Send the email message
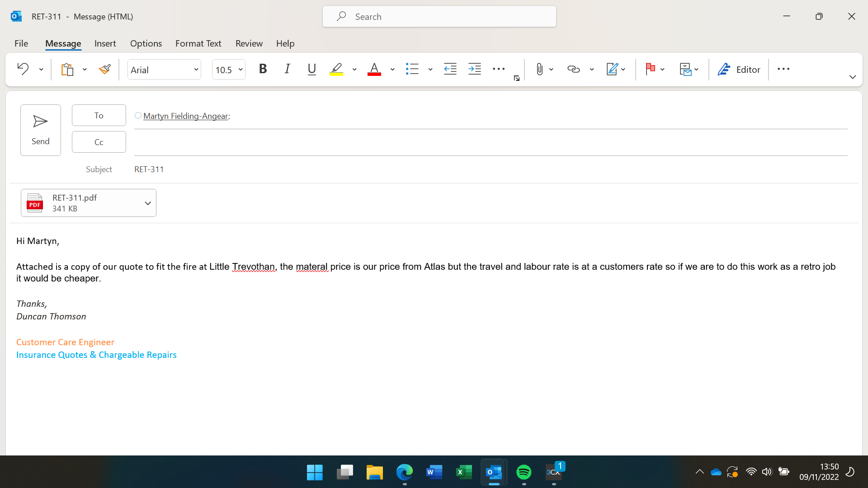The image size is (868, 488). 40,130
